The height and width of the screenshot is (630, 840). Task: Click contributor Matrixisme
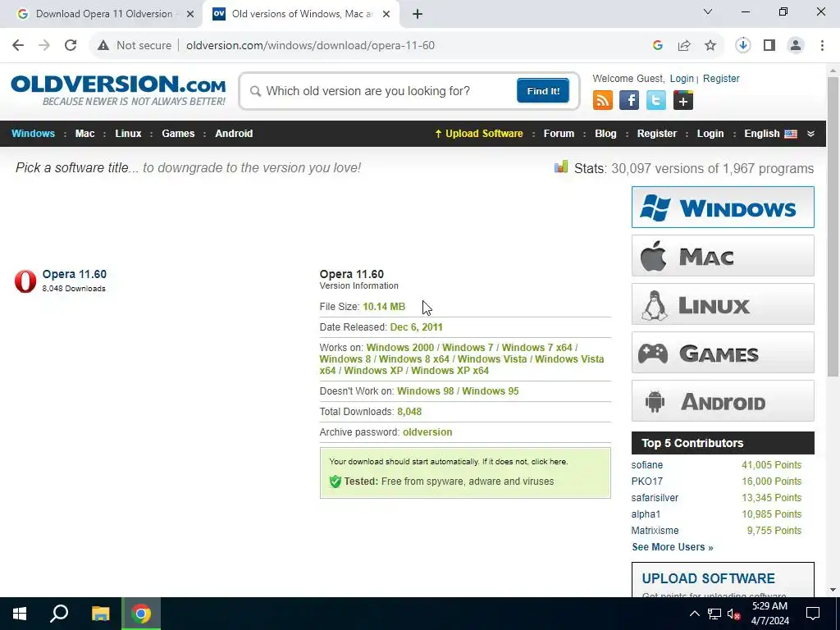(655, 531)
